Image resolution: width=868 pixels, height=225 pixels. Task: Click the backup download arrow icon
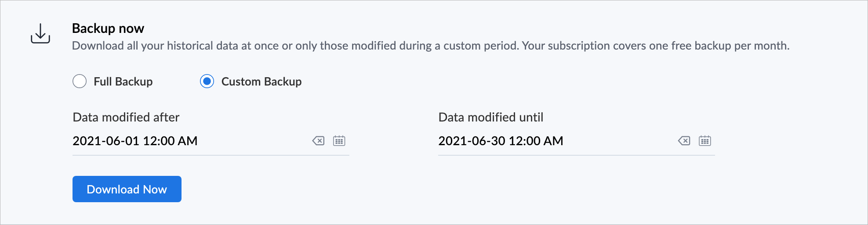click(40, 33)
